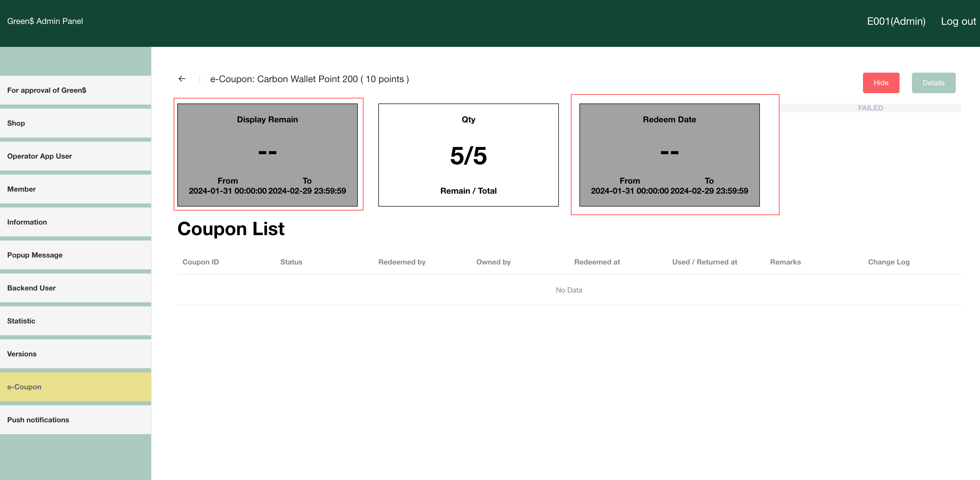Click the E001(Admin) user label
The width and height of the screenshot is (980, 480).
tap(896, 21)
